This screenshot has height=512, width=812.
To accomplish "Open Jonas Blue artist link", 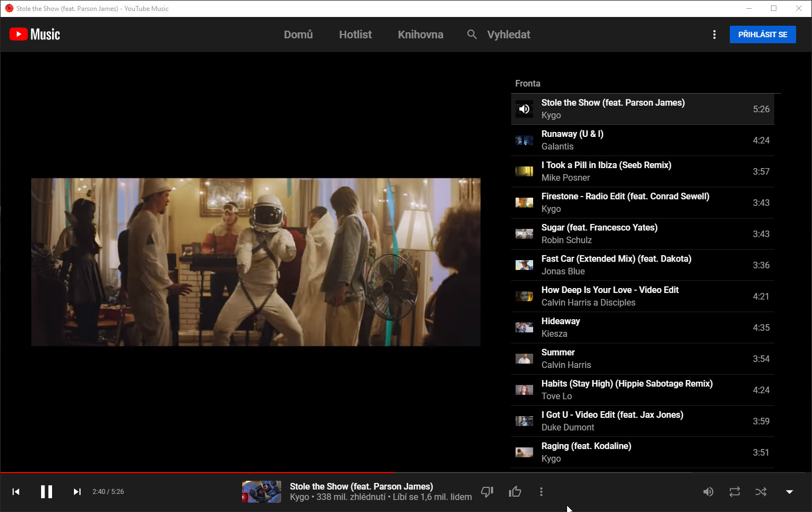I will coord(563,271).
